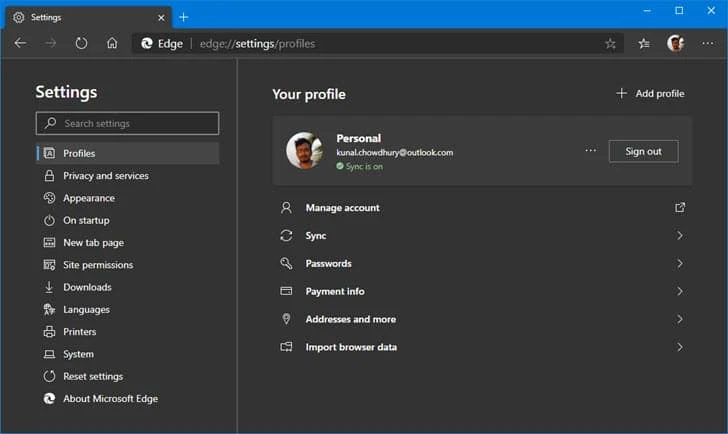This screenshot has height=434, width=728.
Task: Expand Payment info chevron
Action: (680, 291)
